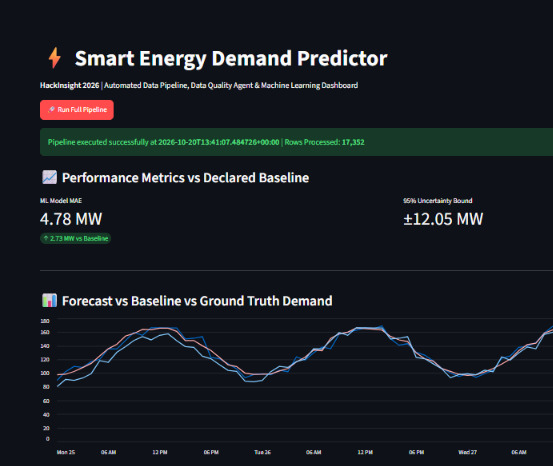Click the 12 PM label after Mon 25
Viewport: 553px width, 466px height.
coord(160,452)
